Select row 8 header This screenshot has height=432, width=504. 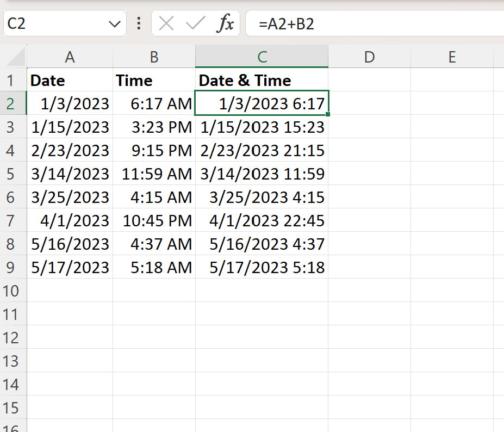tap(13, 244)
